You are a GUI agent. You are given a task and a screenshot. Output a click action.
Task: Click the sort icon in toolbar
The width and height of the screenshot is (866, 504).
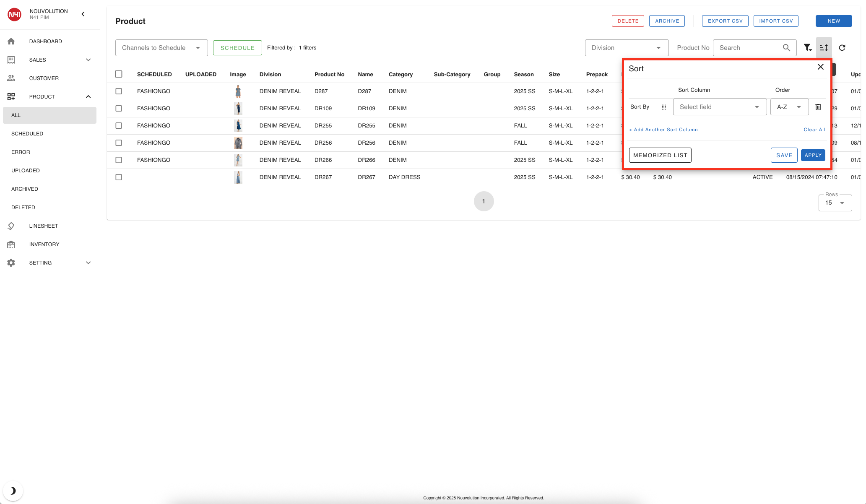pyautogui.click(x=824, y=48)
